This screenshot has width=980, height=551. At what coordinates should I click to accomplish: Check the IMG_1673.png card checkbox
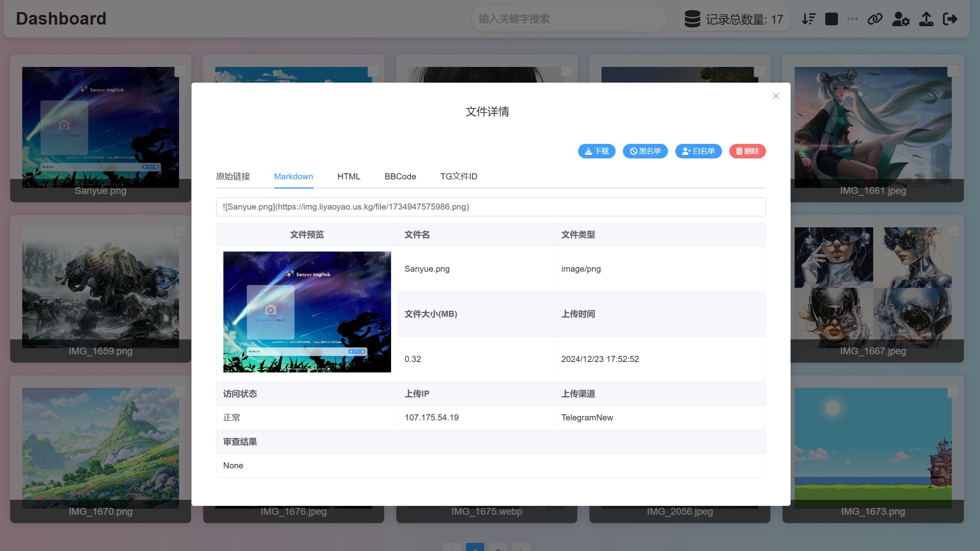pos(953,392)
